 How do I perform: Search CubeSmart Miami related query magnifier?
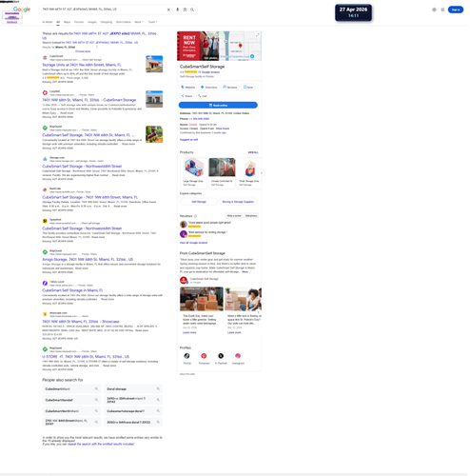click(96, 388)
